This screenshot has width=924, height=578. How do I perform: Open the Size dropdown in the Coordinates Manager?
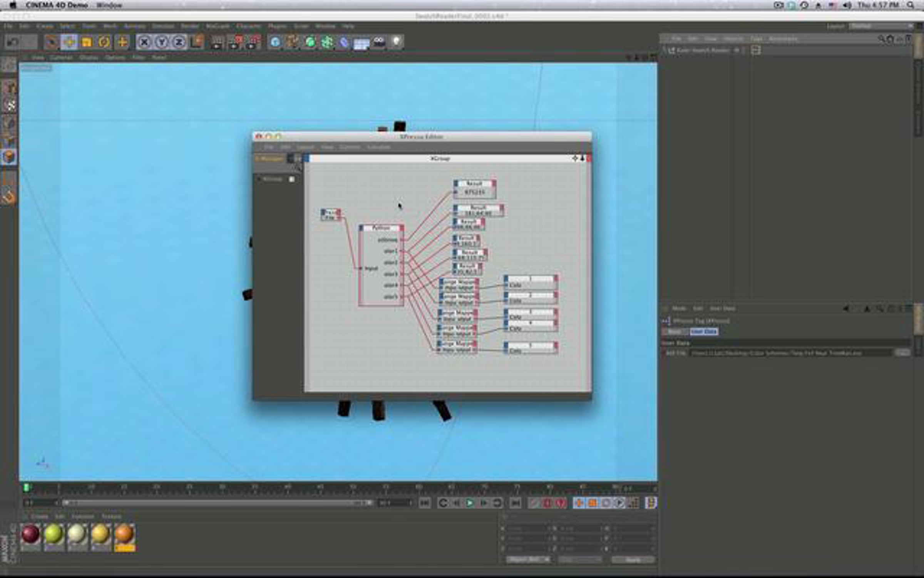point(580,560)
